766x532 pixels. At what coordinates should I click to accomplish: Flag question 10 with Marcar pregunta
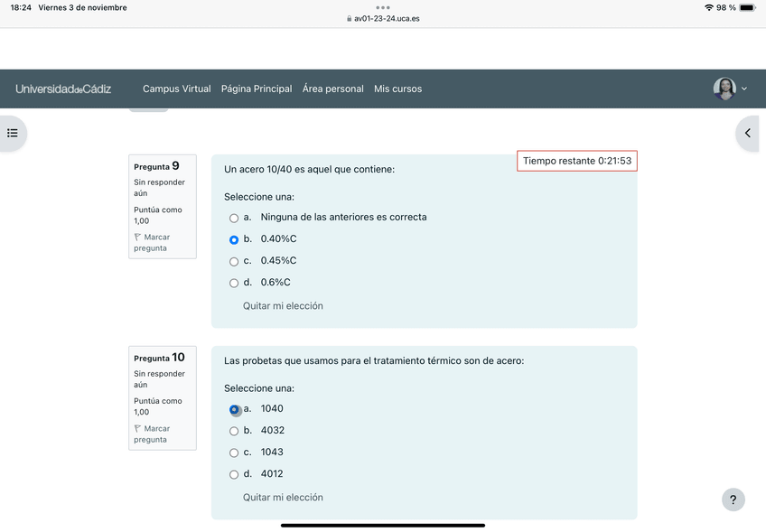tap(152, 434)
